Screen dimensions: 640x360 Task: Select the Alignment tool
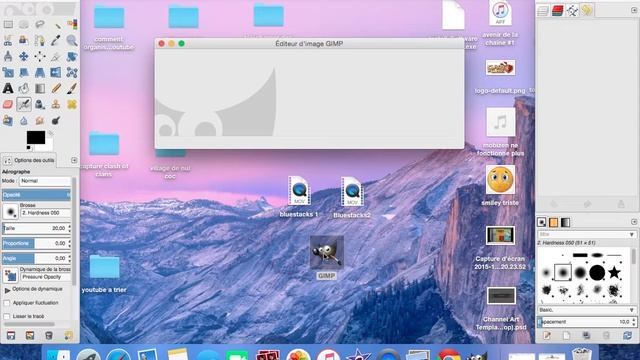[x=40, y=56]
